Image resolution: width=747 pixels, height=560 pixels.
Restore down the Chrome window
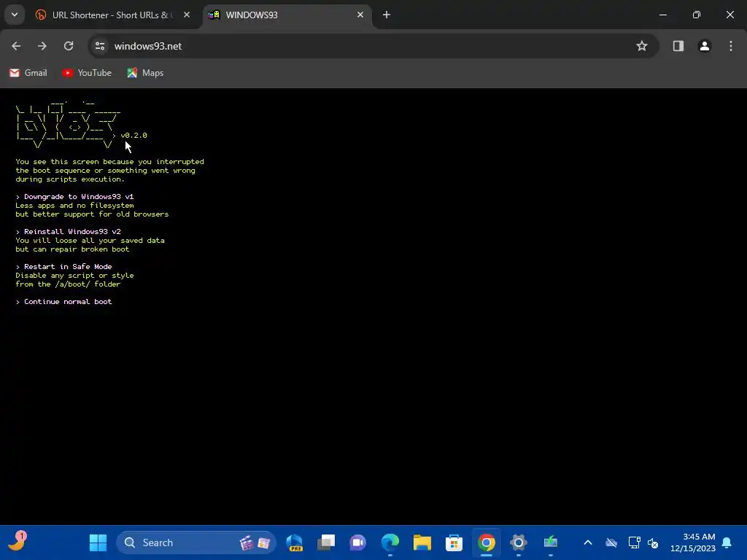697,15
